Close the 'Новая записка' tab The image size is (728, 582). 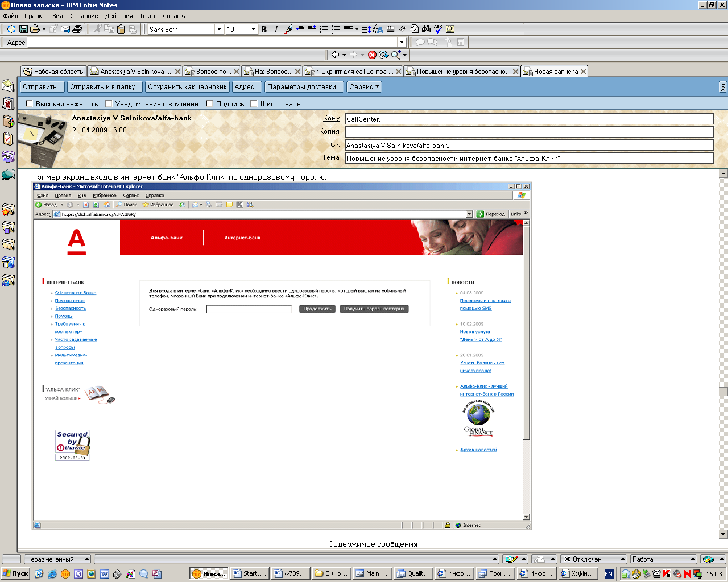coord(583,72)
